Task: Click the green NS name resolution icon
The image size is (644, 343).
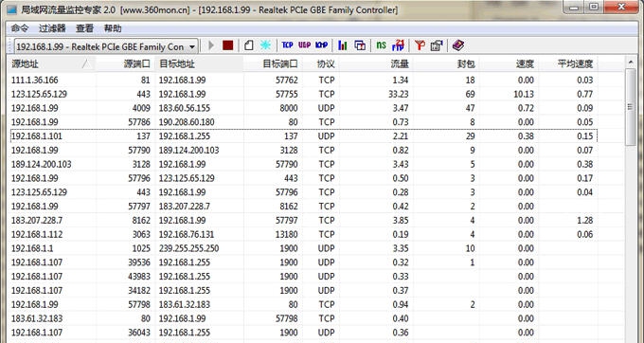Action: click(381, 45)
